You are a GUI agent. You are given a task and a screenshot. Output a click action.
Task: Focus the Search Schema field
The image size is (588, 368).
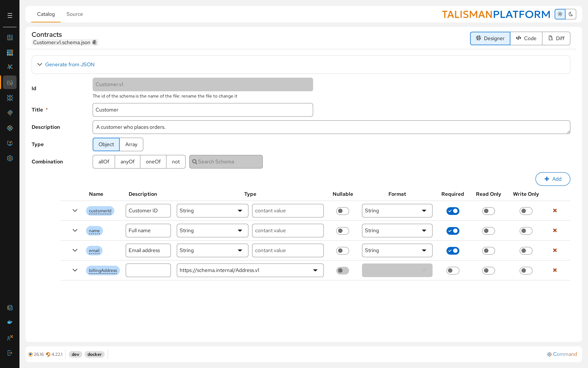click(226, 162)
